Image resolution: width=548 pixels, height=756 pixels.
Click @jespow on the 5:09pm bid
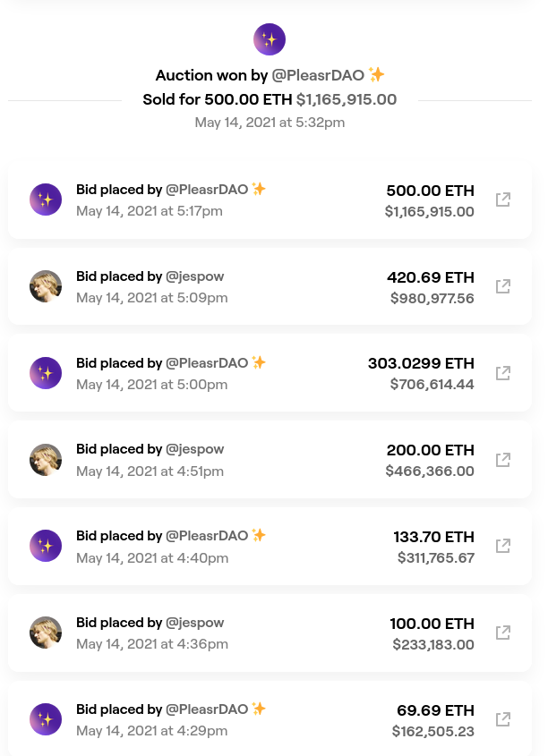[x=195, y=276]
